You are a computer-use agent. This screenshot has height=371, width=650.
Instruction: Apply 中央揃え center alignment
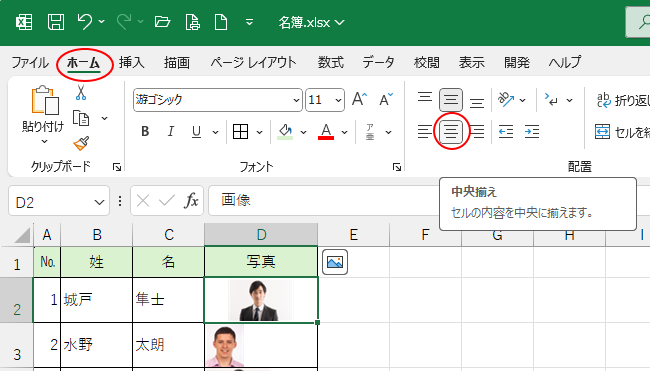coord(451,132)
